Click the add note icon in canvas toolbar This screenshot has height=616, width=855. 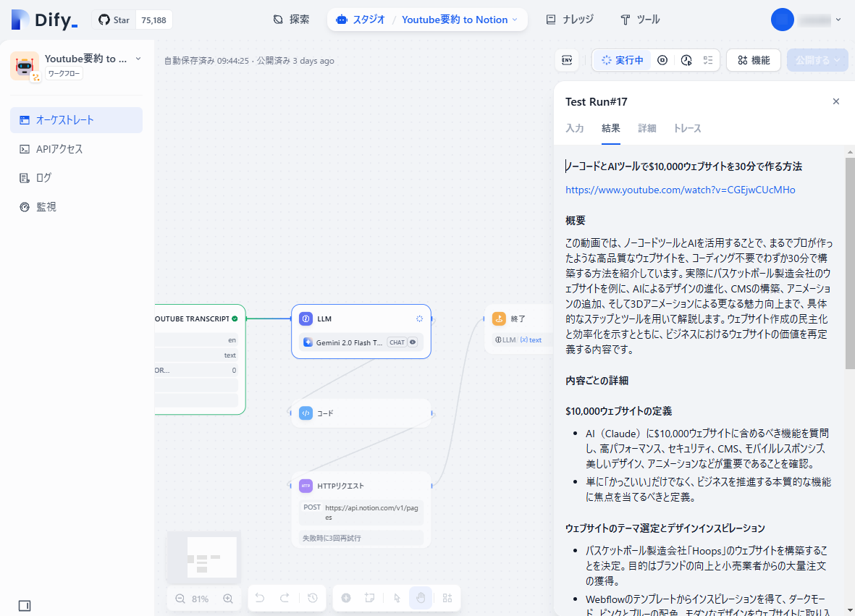click(x=369, y=598)
